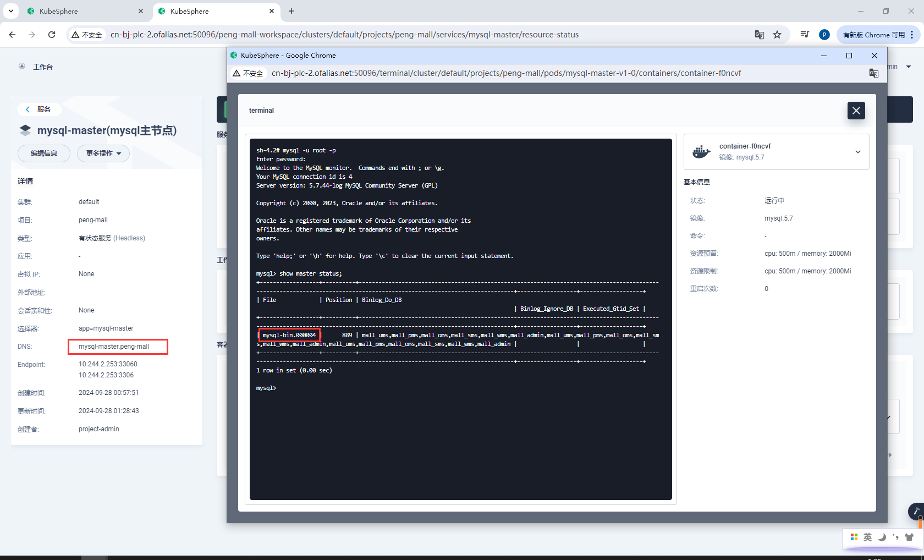Click the Docker whale container icon
This screenshot has height=560, width=924.
click(701, 152)
